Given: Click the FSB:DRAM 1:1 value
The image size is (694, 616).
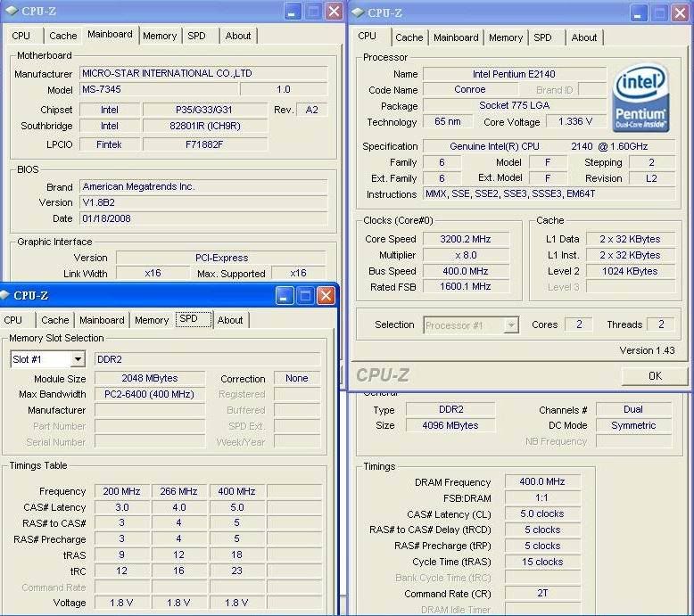Looking at the screenshot, I should tap(542, 498).
